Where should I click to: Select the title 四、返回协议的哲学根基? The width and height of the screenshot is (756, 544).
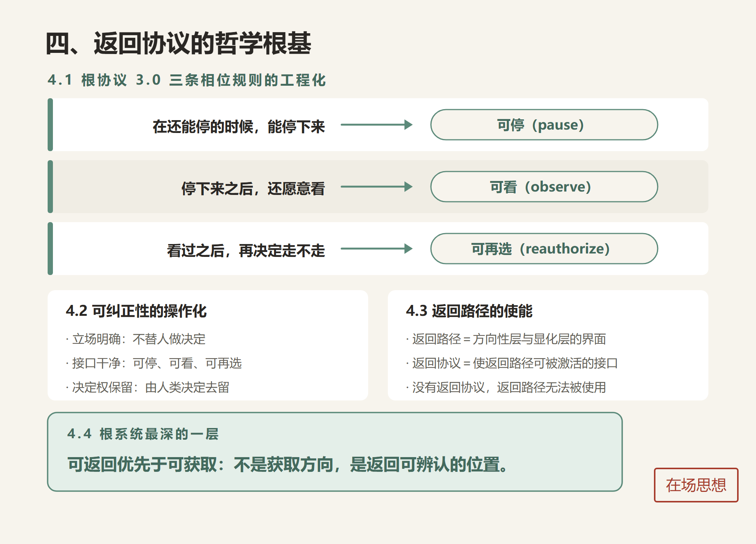178,43
